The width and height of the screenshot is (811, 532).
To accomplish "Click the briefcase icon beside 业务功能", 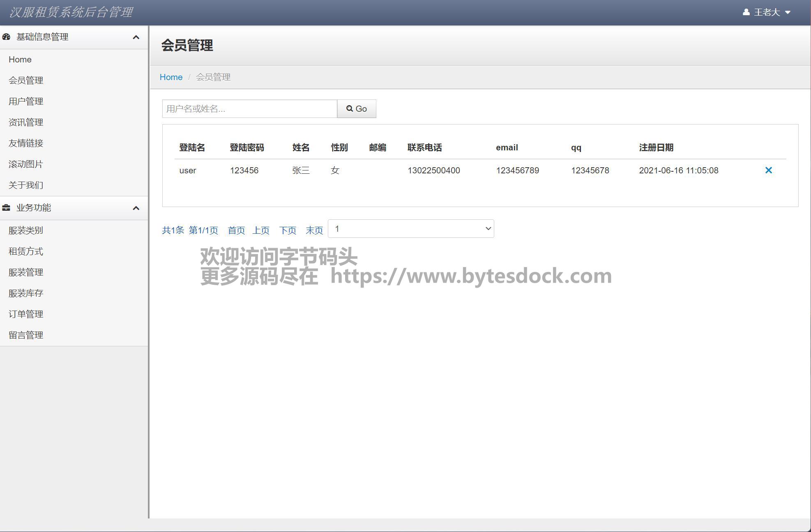I will [x=6, y=208].
